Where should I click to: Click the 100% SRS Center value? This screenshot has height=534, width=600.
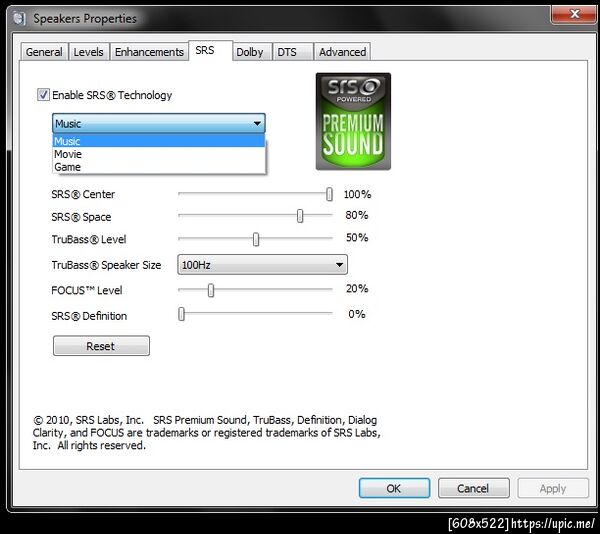(357, 194)
